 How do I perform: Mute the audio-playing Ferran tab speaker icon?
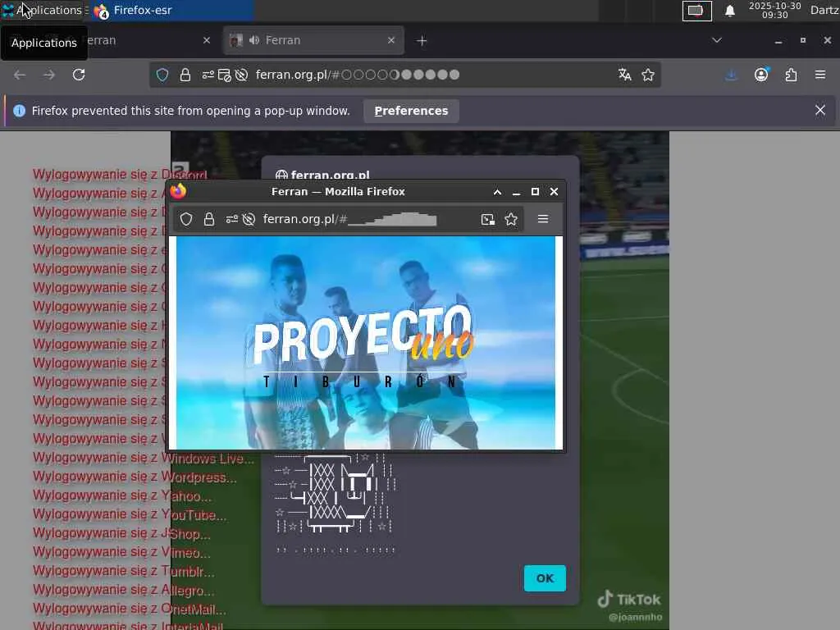coord(254,40)
